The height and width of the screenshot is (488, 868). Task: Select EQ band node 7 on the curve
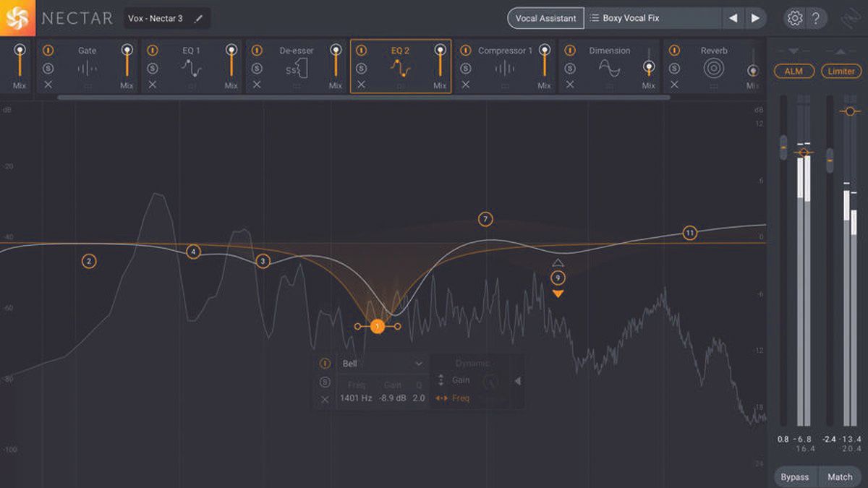pyautogui.click(x=485, y=219)
